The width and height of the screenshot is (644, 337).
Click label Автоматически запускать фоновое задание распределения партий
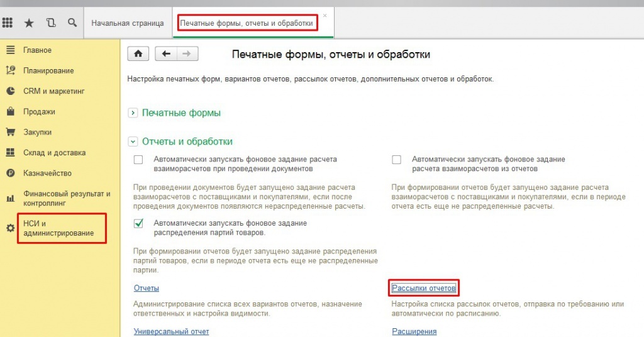coord(230,228)
